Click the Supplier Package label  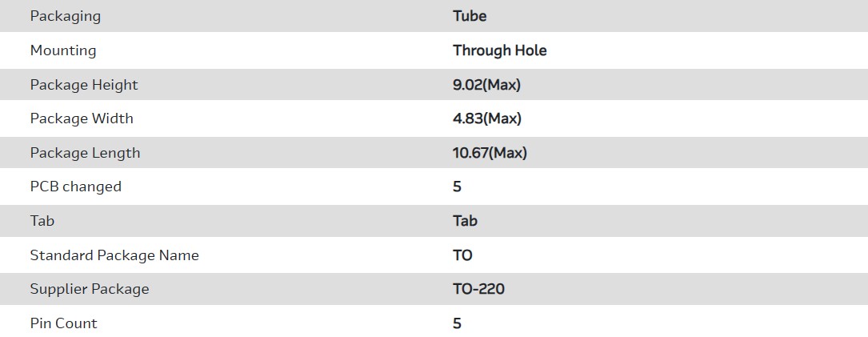(90, 289)
